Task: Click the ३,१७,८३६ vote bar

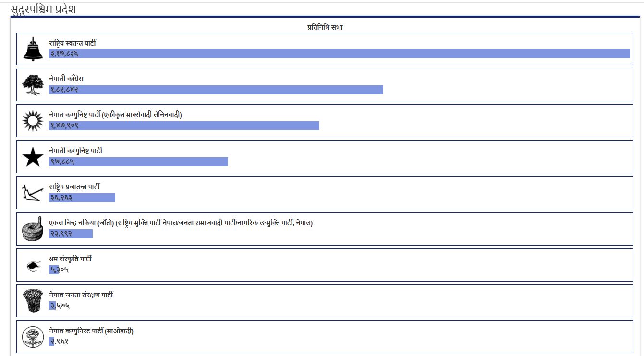Action: [x=339, y=54]
